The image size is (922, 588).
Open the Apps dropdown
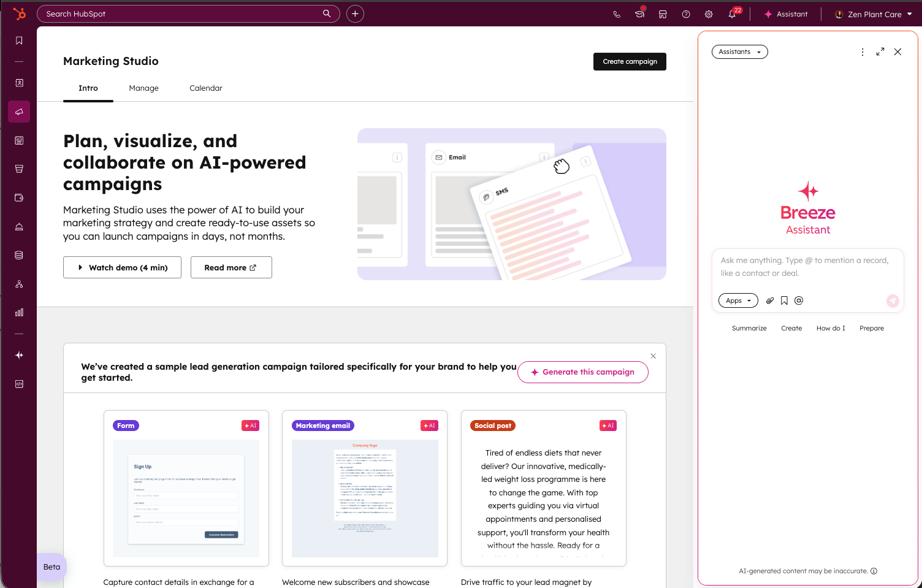(x=738, y=300)
